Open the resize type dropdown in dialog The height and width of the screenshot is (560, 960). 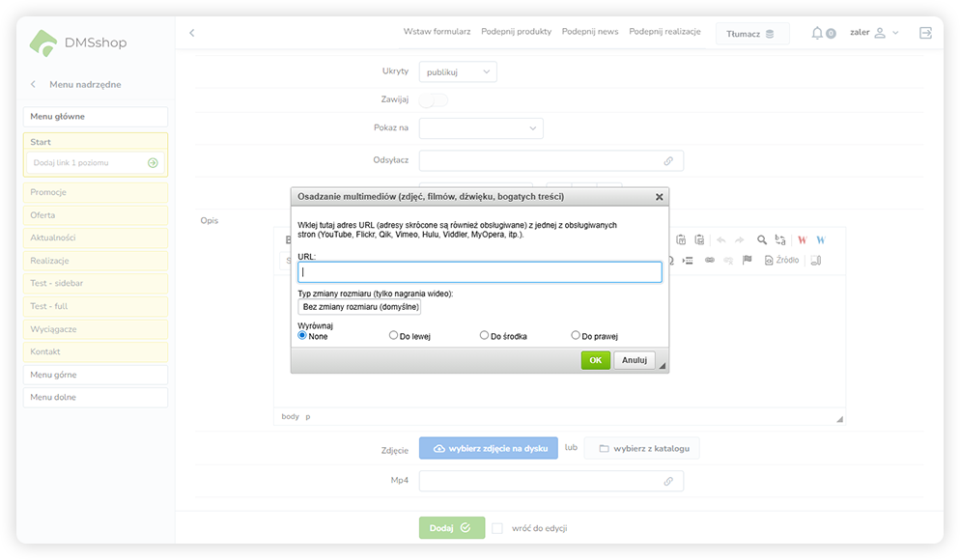click(x=359, y=307)
